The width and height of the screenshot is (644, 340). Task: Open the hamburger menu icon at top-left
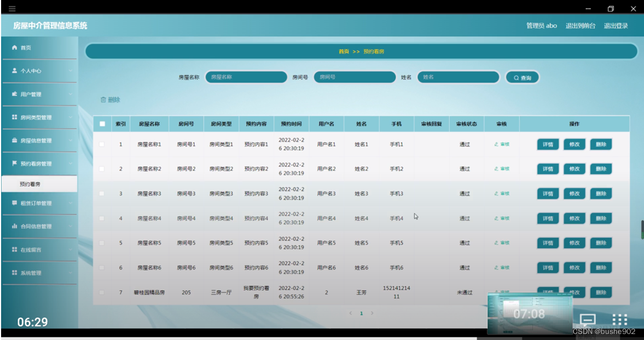coord(12,8)
